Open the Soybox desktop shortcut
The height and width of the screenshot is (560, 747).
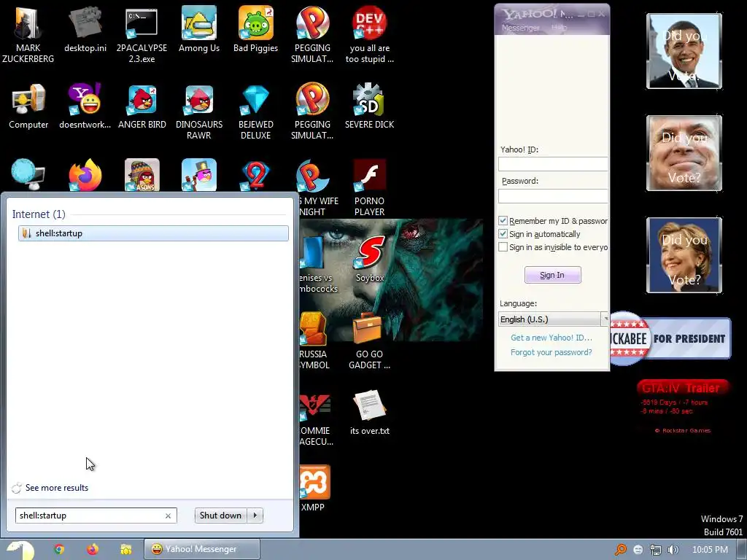tap(369, 260)
